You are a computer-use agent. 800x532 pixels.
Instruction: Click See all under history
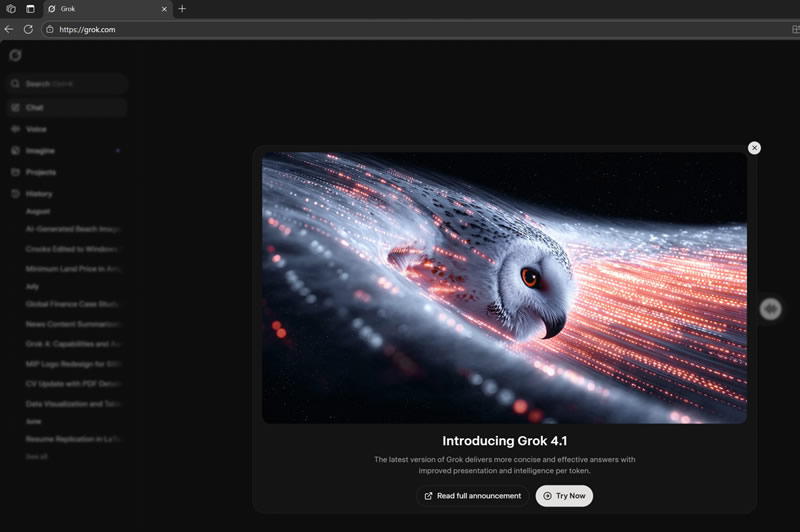[x=36, y=457]
